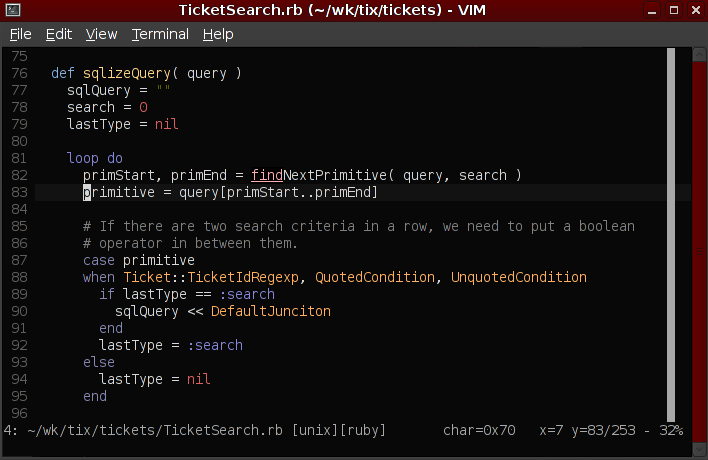The height and width of the screenshot is (460, 708).
Task: Close the VIM window
Action: 696,10
